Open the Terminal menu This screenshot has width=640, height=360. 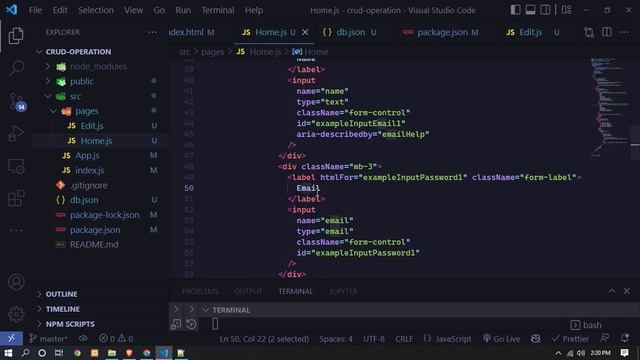(218, 10)
